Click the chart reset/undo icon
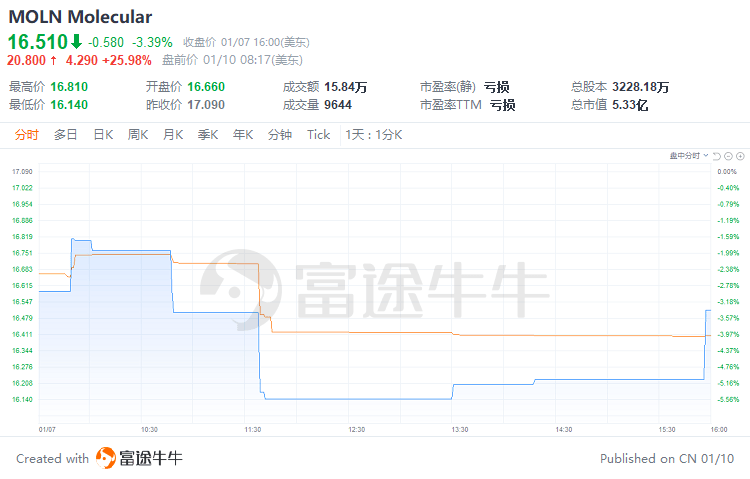Viewport: 750px width, 479px height. click(718, 156)
